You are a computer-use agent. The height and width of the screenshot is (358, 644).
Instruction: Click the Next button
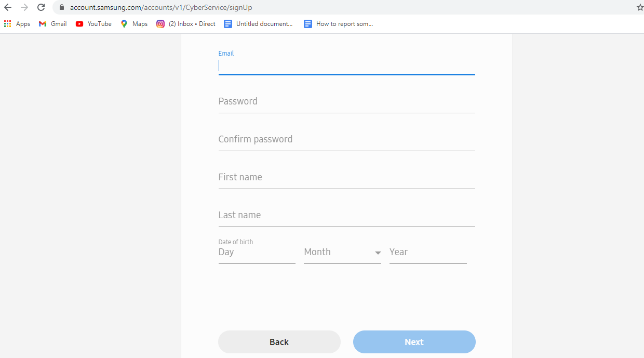click(414, 342)
